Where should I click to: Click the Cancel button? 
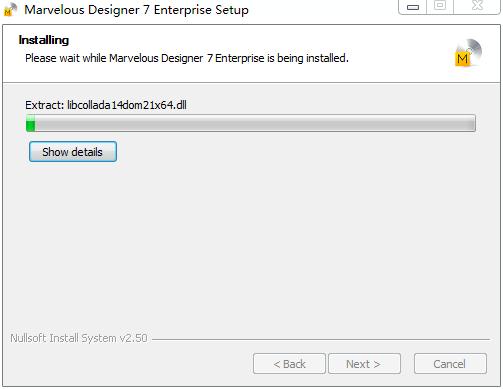coord(450,364)
